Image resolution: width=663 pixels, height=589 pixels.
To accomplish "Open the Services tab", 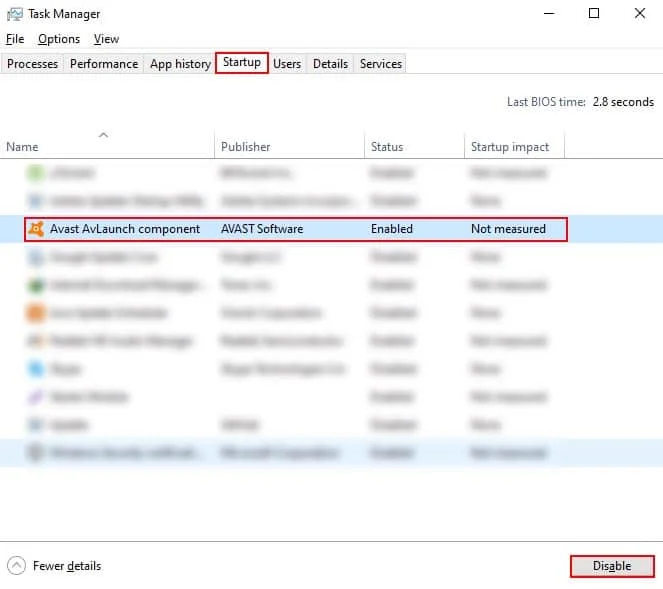I will tap(381, 64).
